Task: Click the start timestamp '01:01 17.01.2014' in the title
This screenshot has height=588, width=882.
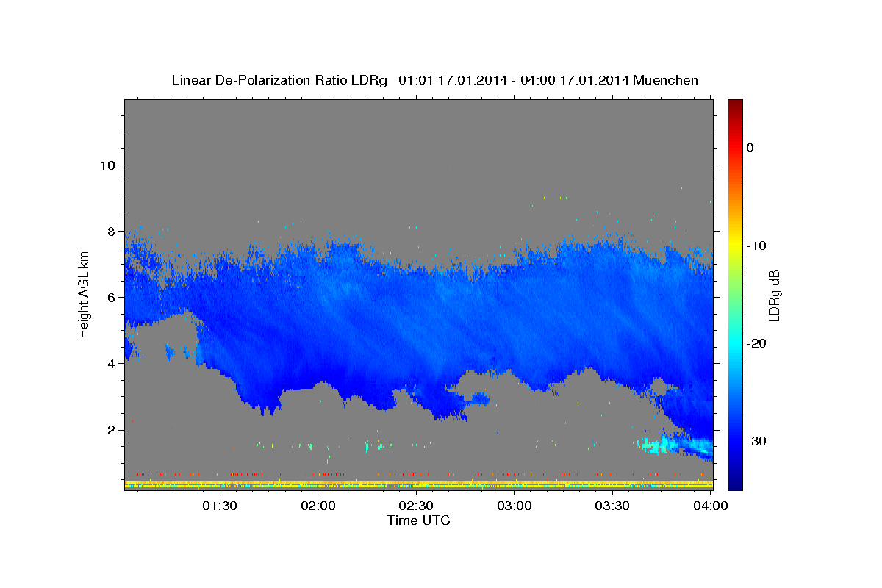Action: coord(453,80)
